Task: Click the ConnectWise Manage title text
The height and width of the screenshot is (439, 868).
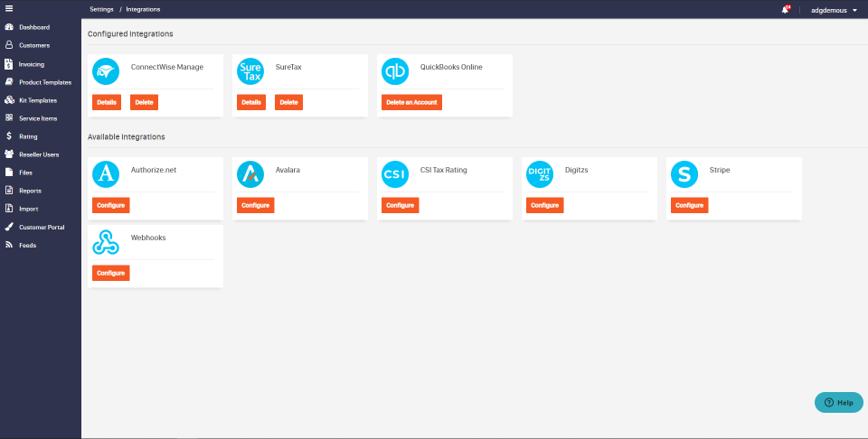Action: pos(167,67)
